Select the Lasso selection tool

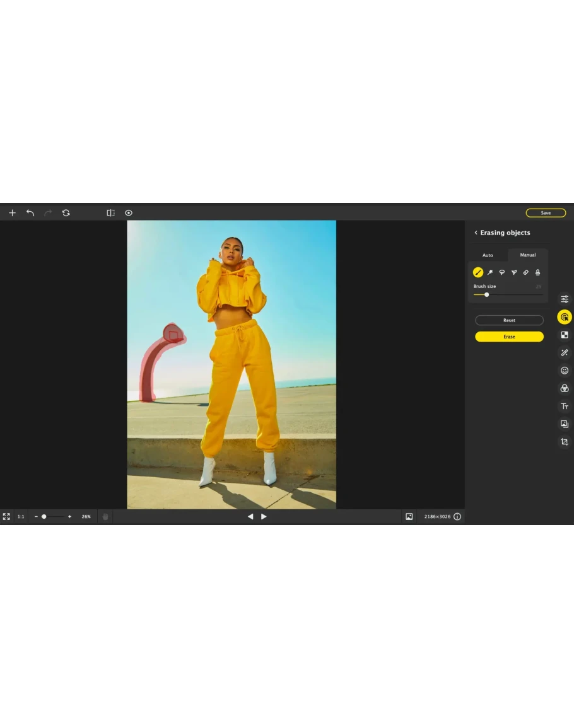(x=502, y=272)
